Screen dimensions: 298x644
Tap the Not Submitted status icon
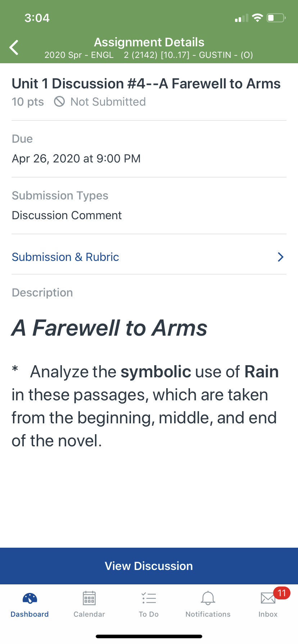point(59,102)
